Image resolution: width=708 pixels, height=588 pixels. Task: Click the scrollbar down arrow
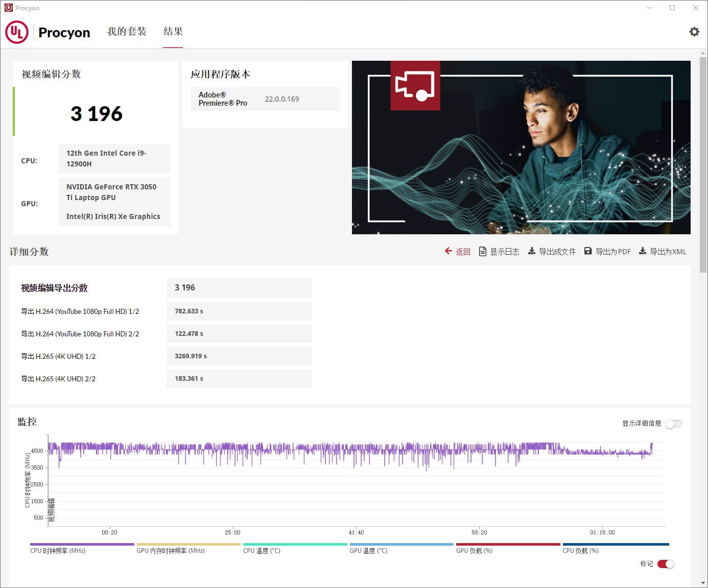pyautogui.click(x=703, y=583)
